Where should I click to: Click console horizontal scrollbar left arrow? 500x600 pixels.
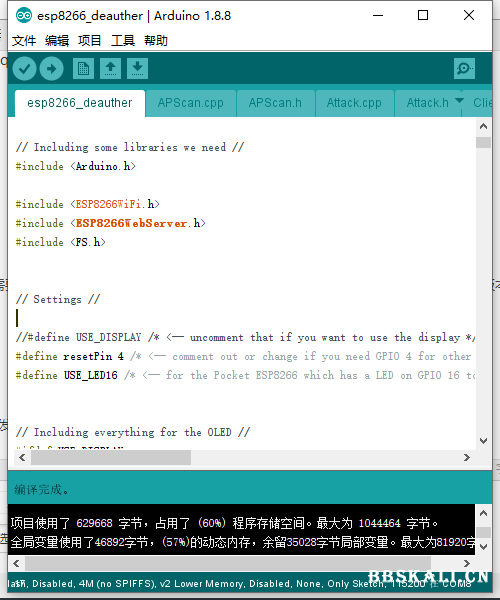coord(16,563)
